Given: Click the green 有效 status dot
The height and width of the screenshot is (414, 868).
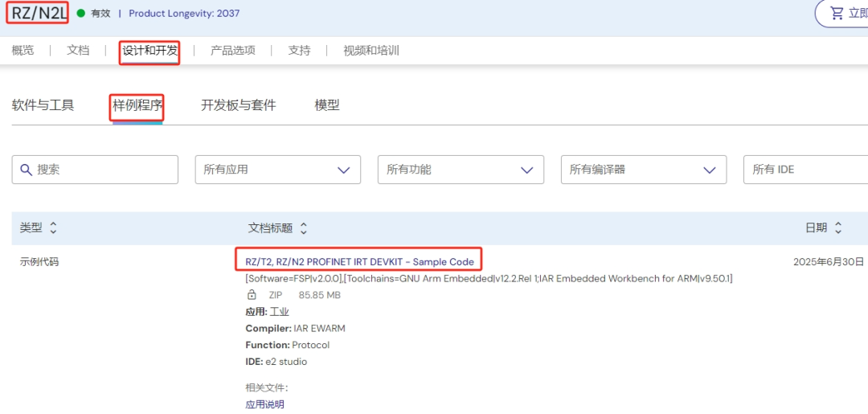Looking at the screenshot, I should click(81, 14).
